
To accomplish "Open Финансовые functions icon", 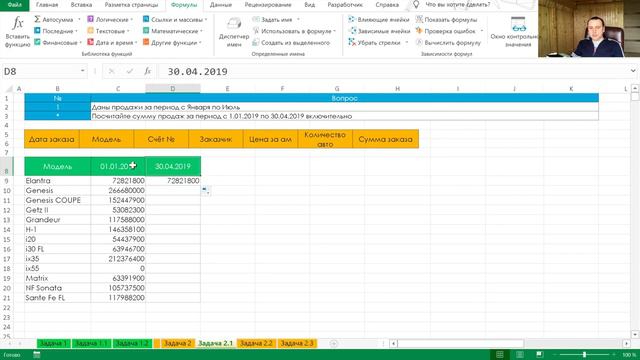I will pos(37,42).
